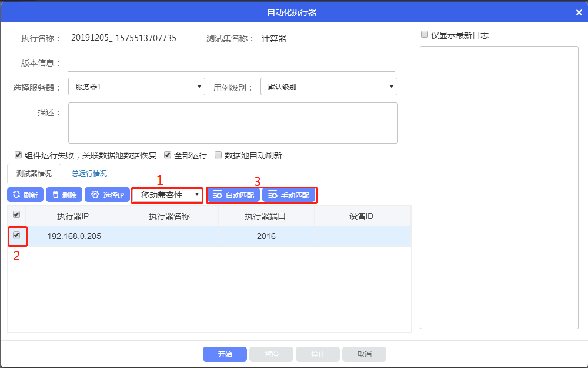Viewport: 588px width, 368px height.
Task: Click the 自动匹配 auto match button
Action: 233,195
